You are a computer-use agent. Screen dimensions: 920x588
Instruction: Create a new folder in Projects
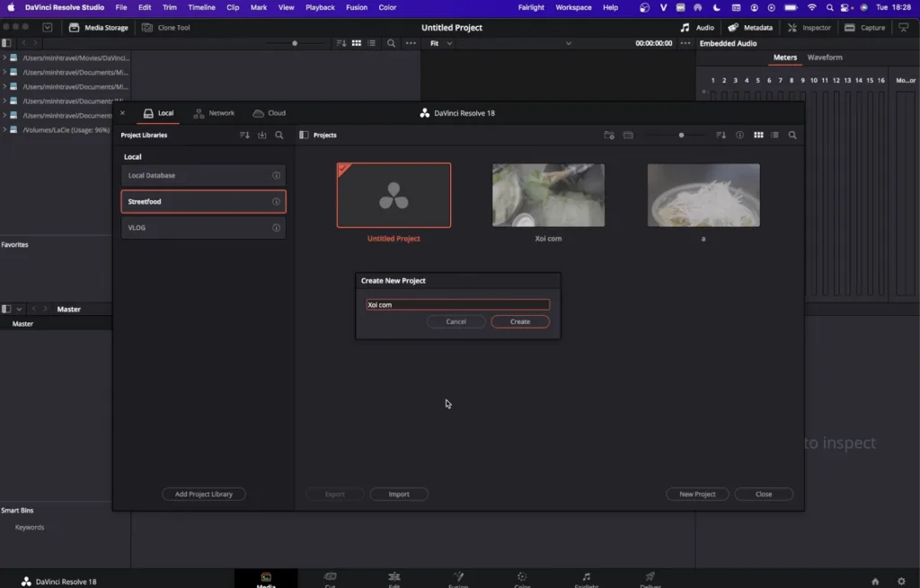click(x=609, y=135)
